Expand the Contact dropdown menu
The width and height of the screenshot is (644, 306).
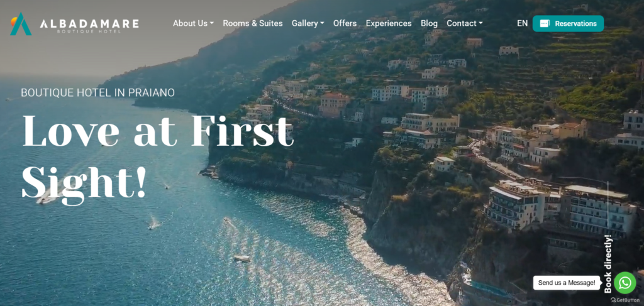pos(465,23)
